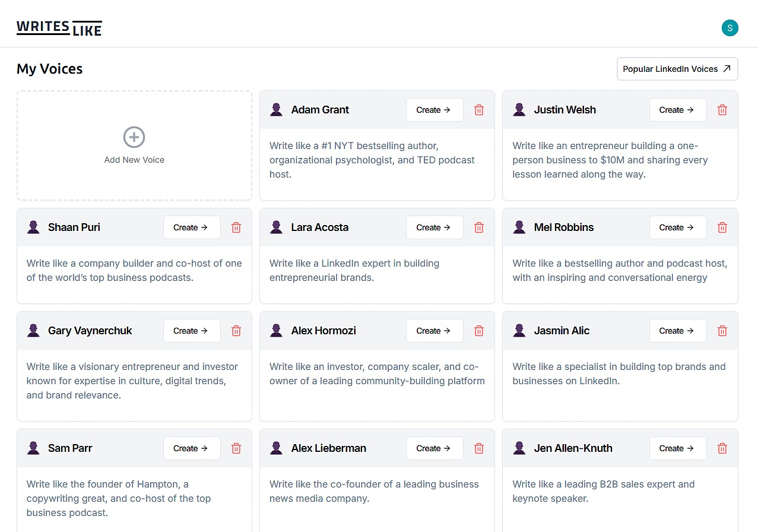
Task: Create with the Adam Grant voice
Action: (434, 110)
